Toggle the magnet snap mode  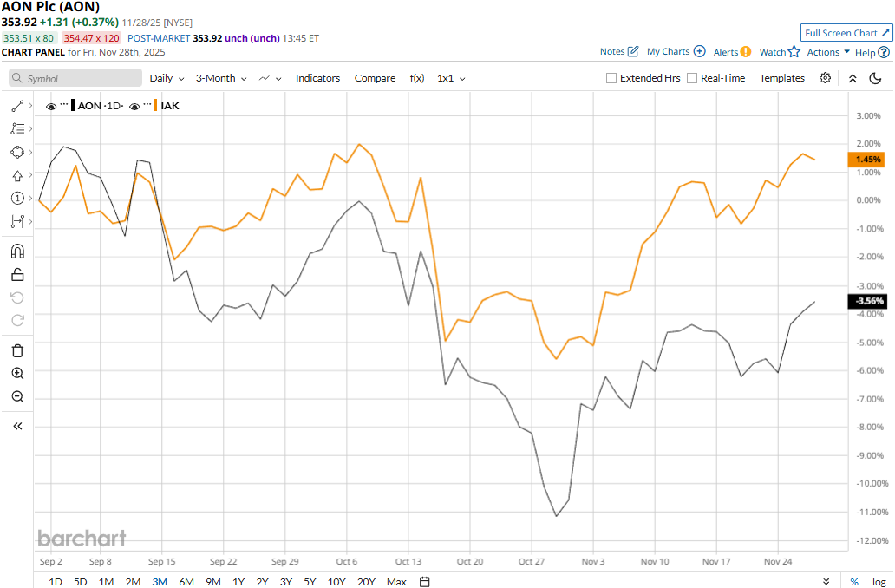coord(17,252)
